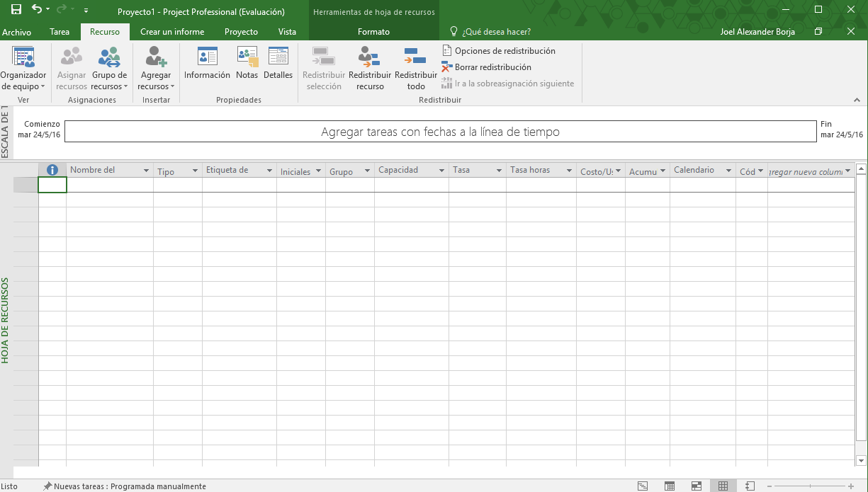Click Redistribuir todo icon
The image size is (868, 492).
coord(415,58)
